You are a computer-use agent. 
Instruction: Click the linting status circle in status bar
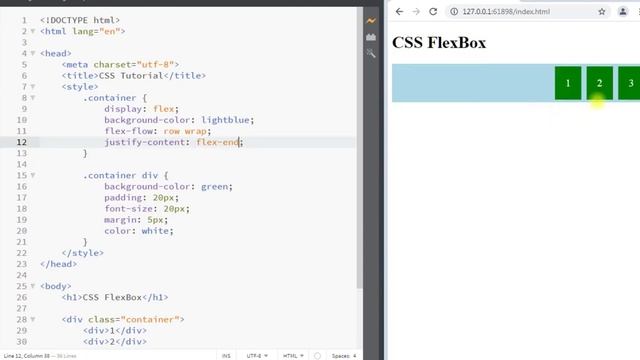click(x=317, y=356)
